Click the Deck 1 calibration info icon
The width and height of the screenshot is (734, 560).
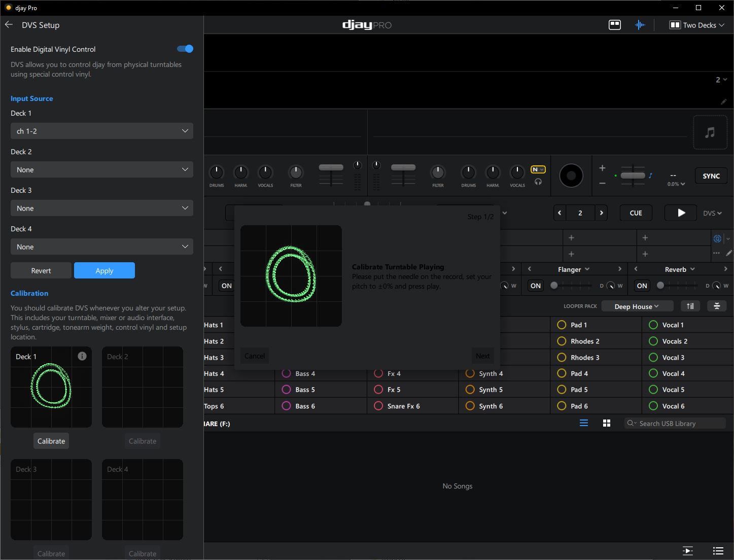point(82,356)
